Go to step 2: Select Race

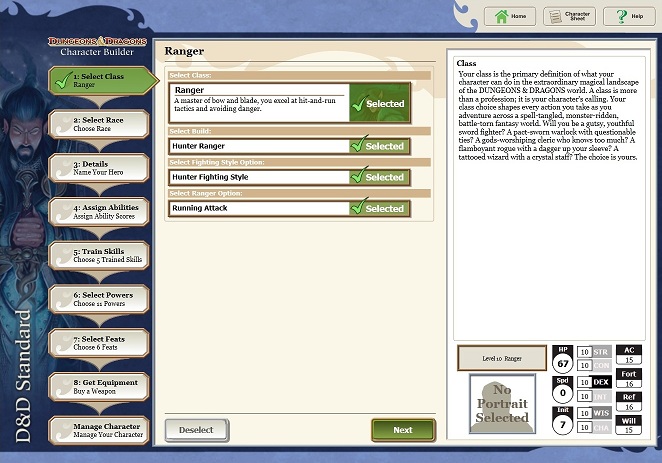pyautogui.click(x=99, y=124)
